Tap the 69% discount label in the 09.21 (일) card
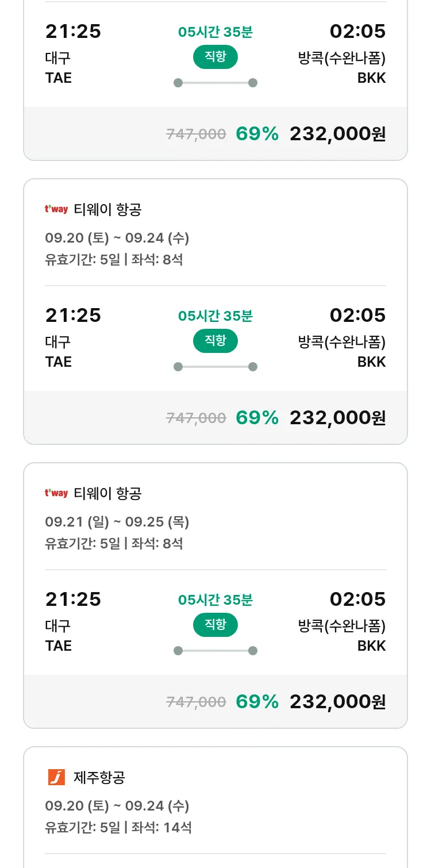 (x=257, y=702)
